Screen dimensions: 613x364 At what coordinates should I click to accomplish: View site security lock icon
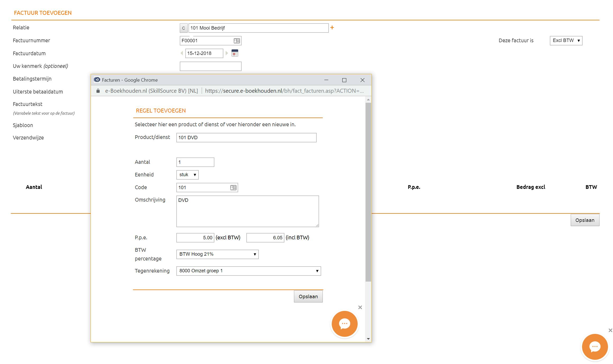pos(98,91)
